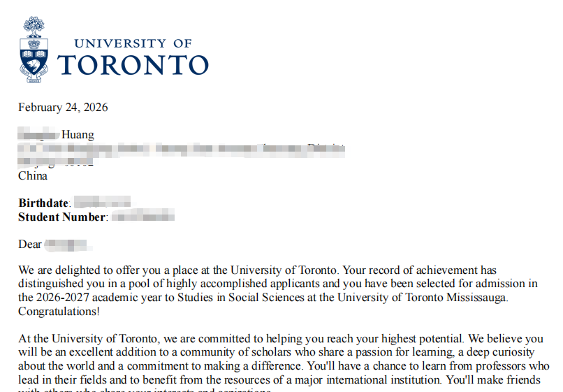The width and height of the screenshot is (563, 392).
Task: Click the tree emblem atop the crest
Action: point(34,27)
